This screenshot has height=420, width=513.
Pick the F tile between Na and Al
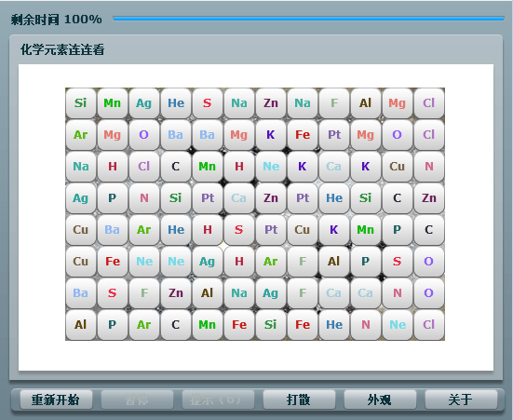click(x=334, y=103)
